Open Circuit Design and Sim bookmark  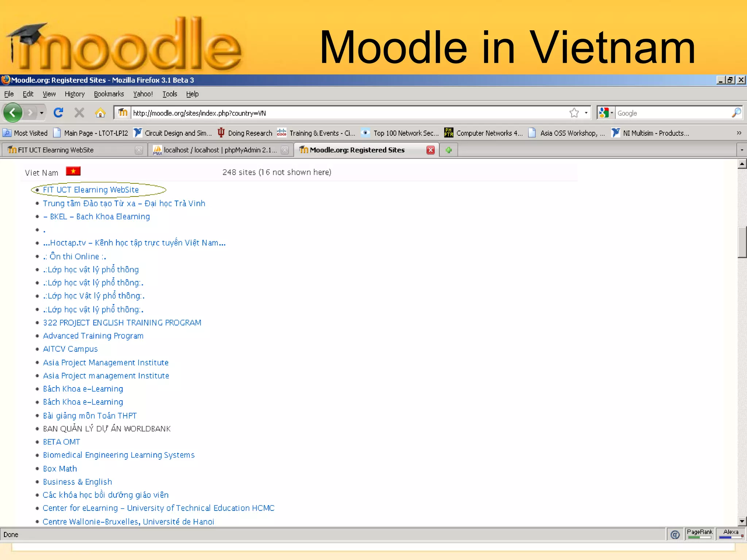(x=173, y=133)
